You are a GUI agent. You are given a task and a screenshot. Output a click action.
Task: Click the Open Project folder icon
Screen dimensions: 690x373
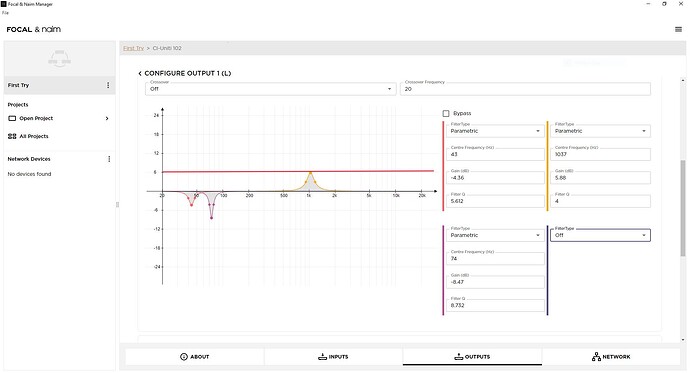coord(12,118)
